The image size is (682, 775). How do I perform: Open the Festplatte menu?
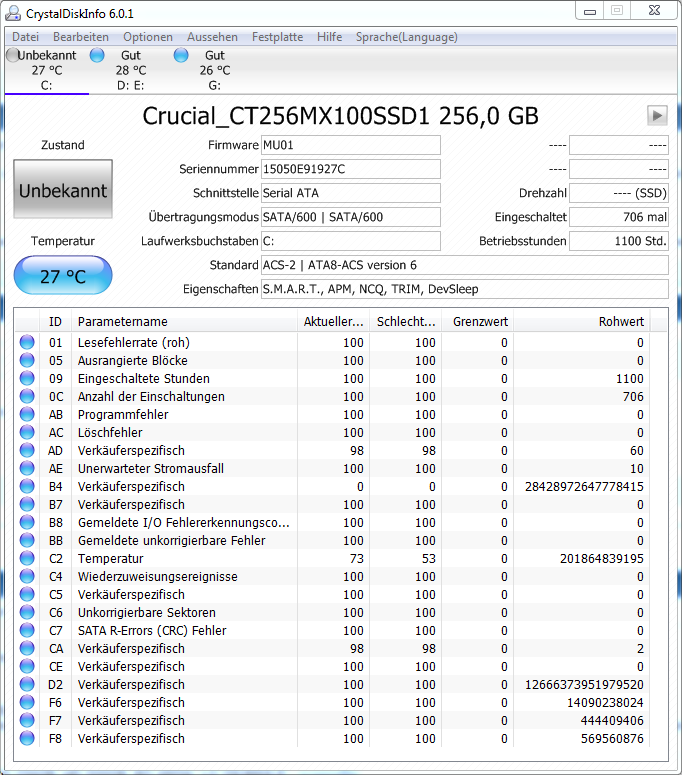277,37
